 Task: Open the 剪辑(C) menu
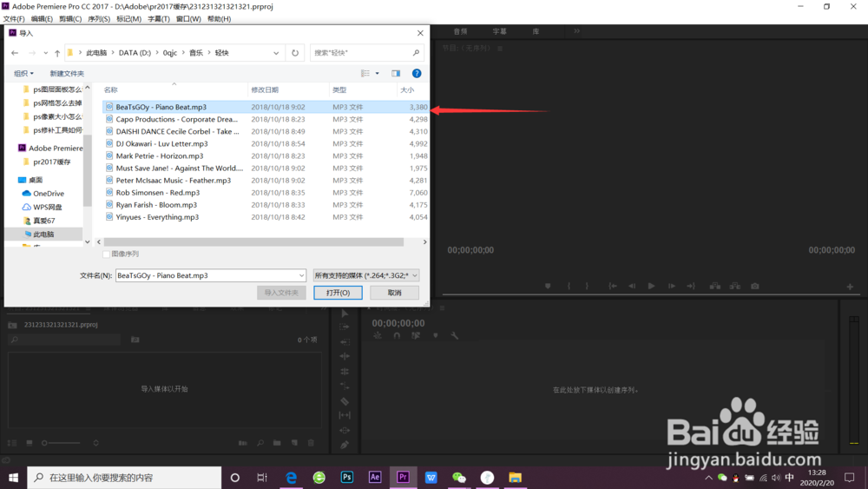(70, 19)
